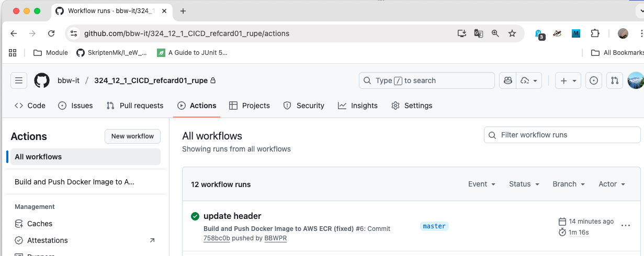Image resolution: width=644 pixels, height=256 pixels.
Task: Open the BBWPR user link
Action: [x=276, y=238]
